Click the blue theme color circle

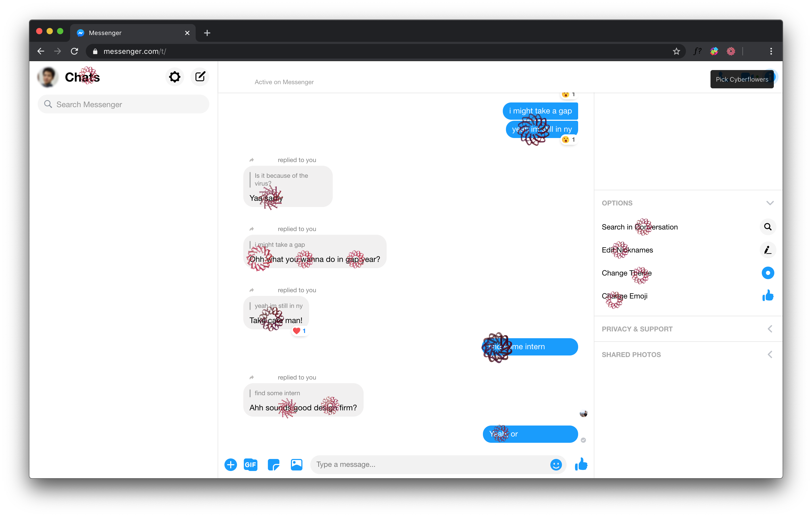768,273
